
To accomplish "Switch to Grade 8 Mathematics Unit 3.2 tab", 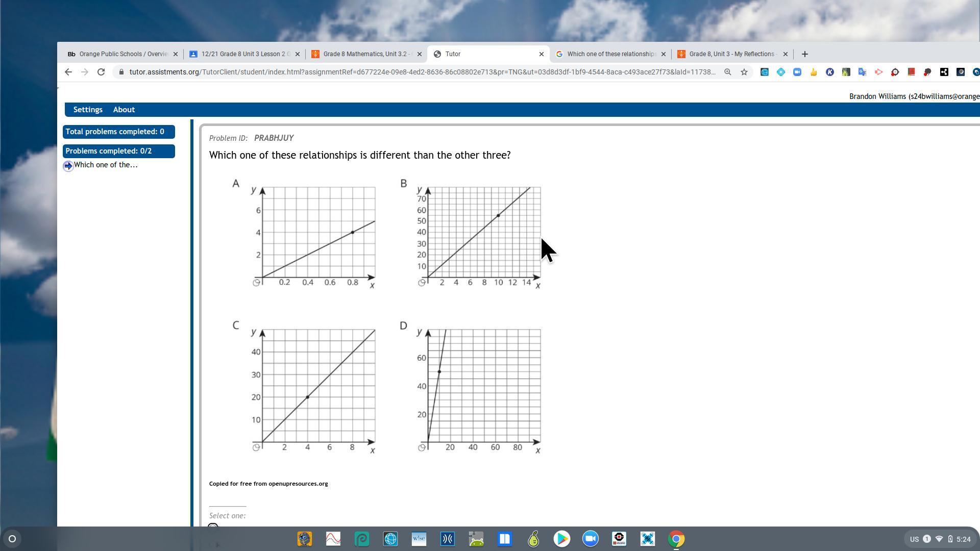I will pyautogui.click(x=365, y=54).
